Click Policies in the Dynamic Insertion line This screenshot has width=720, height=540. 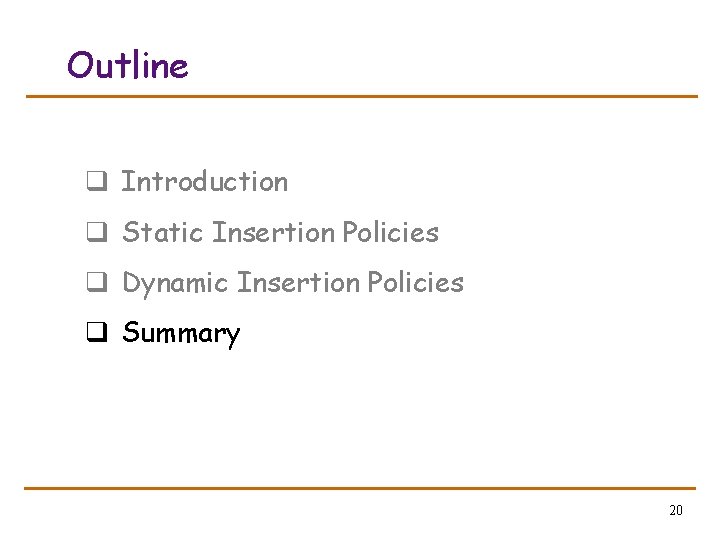pos(415,283)
